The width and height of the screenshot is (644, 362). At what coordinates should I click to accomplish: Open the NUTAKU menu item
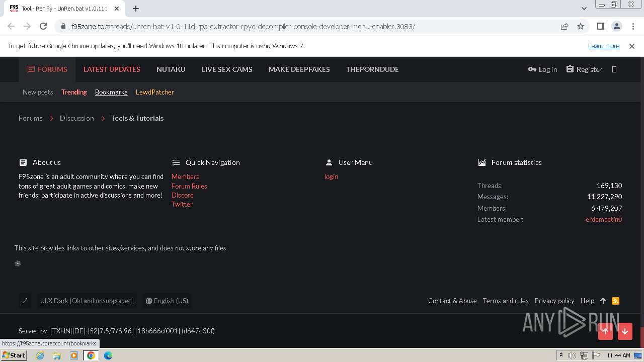[x=171, y=69]
